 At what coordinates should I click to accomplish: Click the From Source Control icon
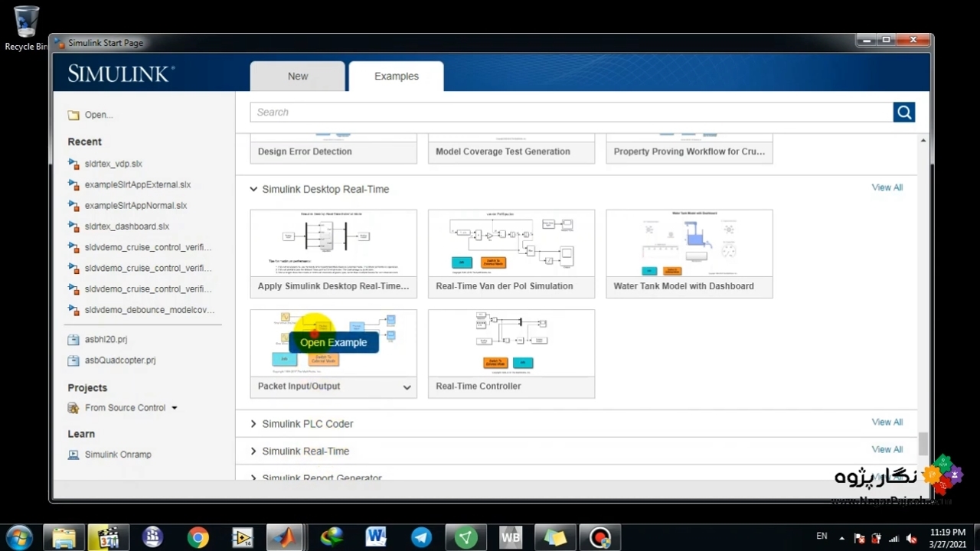[73, 408]
